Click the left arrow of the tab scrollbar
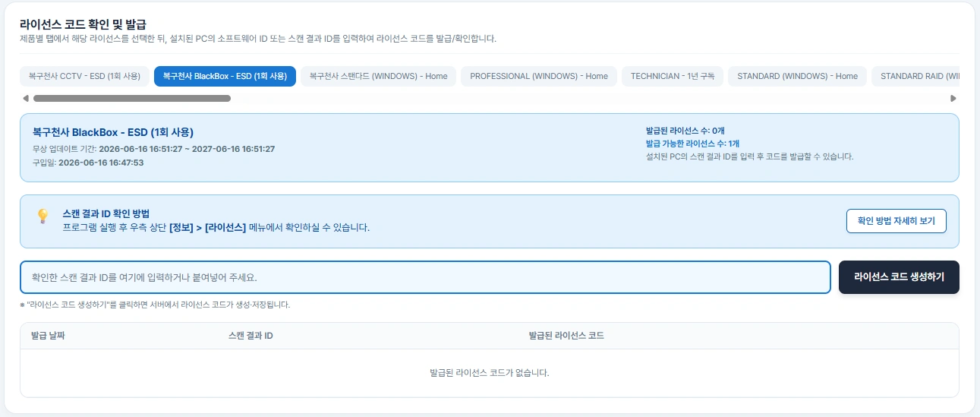 pos(26,98)
